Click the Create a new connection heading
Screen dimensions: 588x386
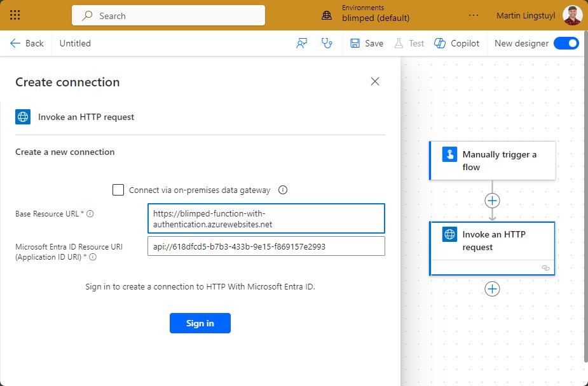[65, 152]
